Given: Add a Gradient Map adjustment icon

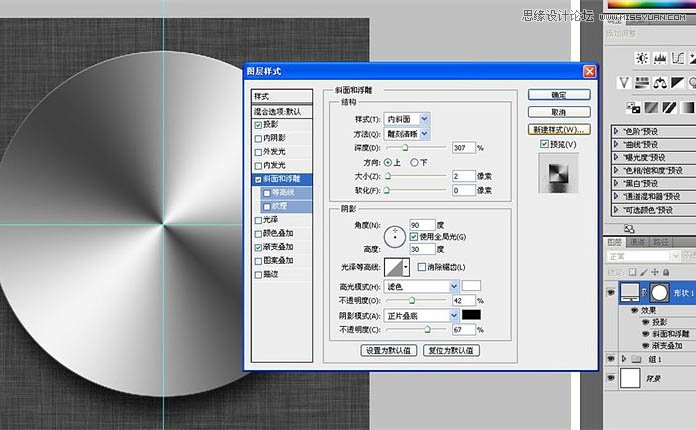Looking at the screenshot, I should click(687, 107).
